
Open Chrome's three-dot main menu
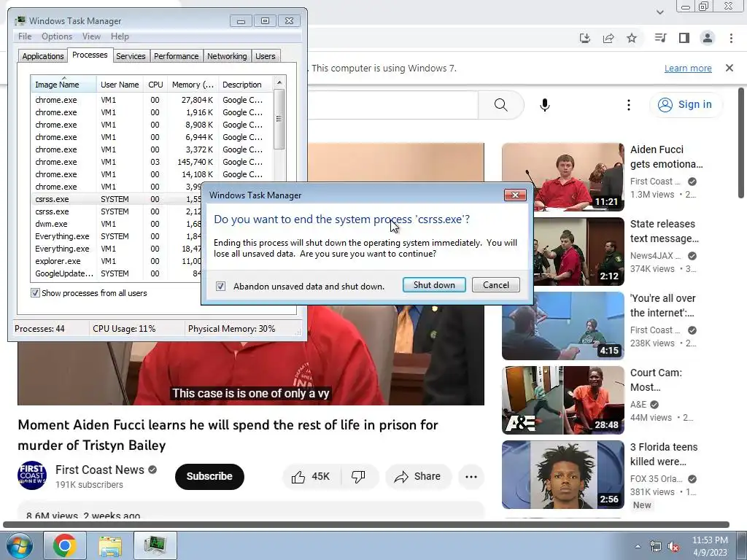pyautogui.click(x=731, y=38)
